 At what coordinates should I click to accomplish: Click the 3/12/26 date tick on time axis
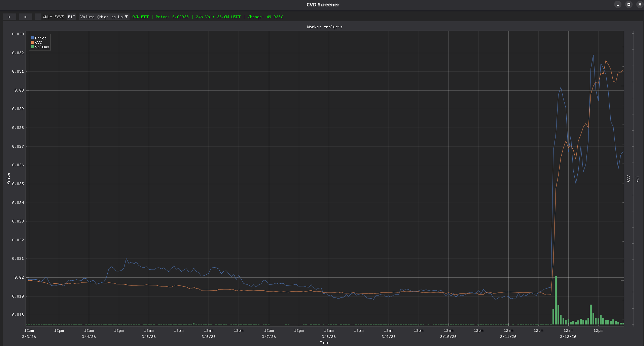click(568, 337)
